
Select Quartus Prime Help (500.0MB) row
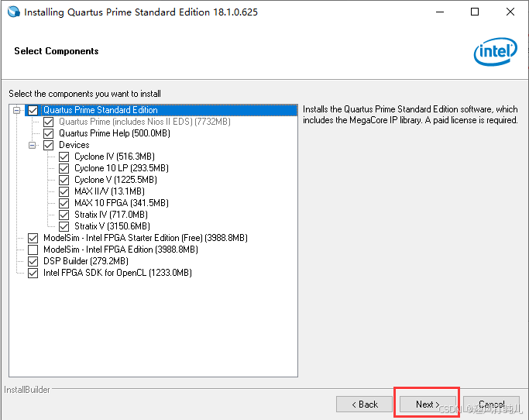pos(115,133)
